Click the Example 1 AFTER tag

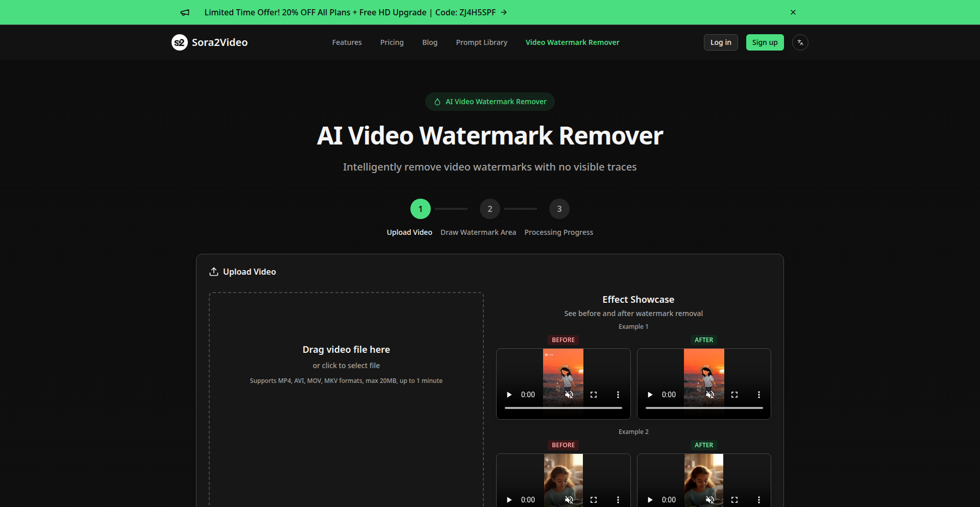704,340
